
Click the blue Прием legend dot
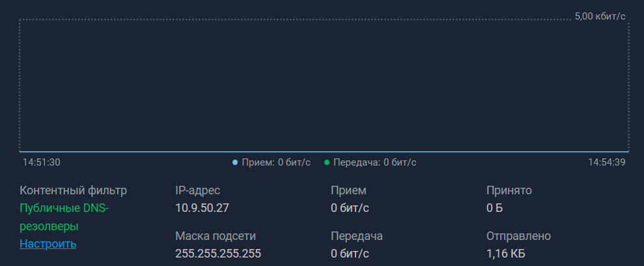tap(235, 162)
